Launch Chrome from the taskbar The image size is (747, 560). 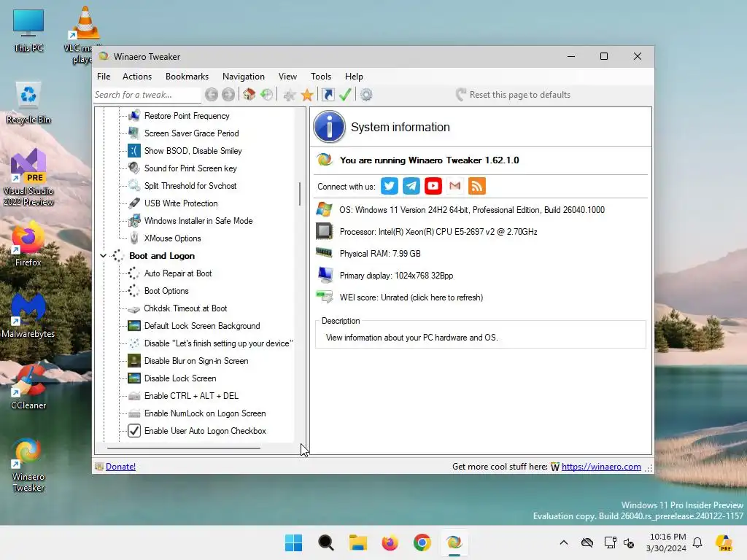point(422,542)
